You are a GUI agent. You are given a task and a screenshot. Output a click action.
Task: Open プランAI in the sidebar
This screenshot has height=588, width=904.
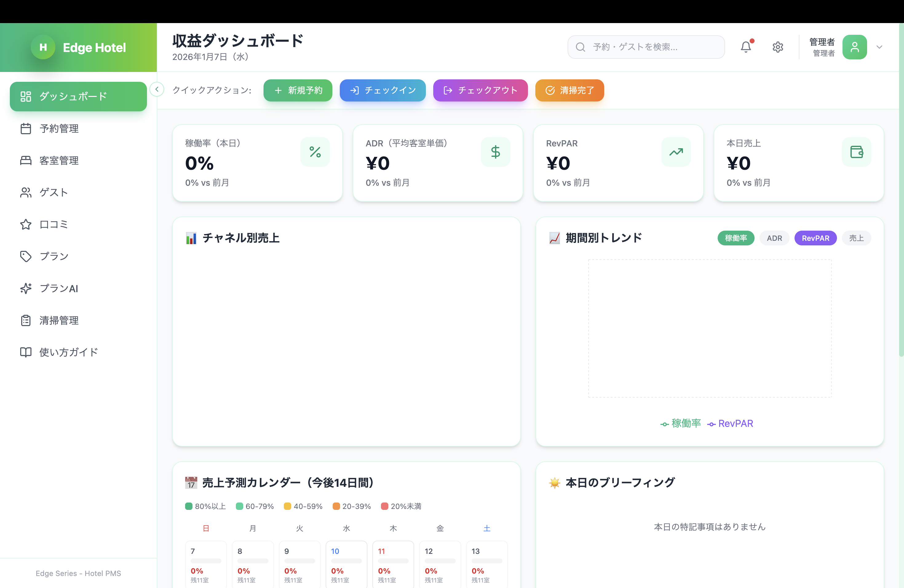pyautogui.click(x=58, y=288)
